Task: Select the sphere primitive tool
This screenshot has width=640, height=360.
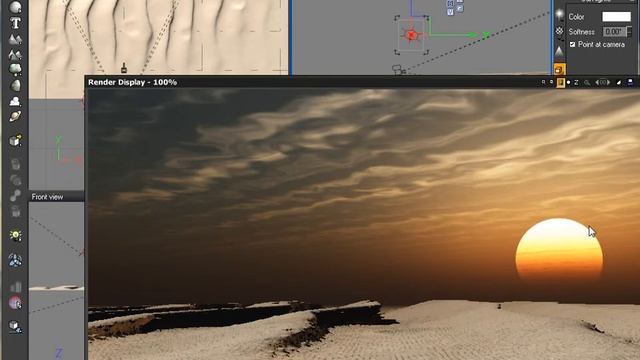Action: click(x=15, y=7)
